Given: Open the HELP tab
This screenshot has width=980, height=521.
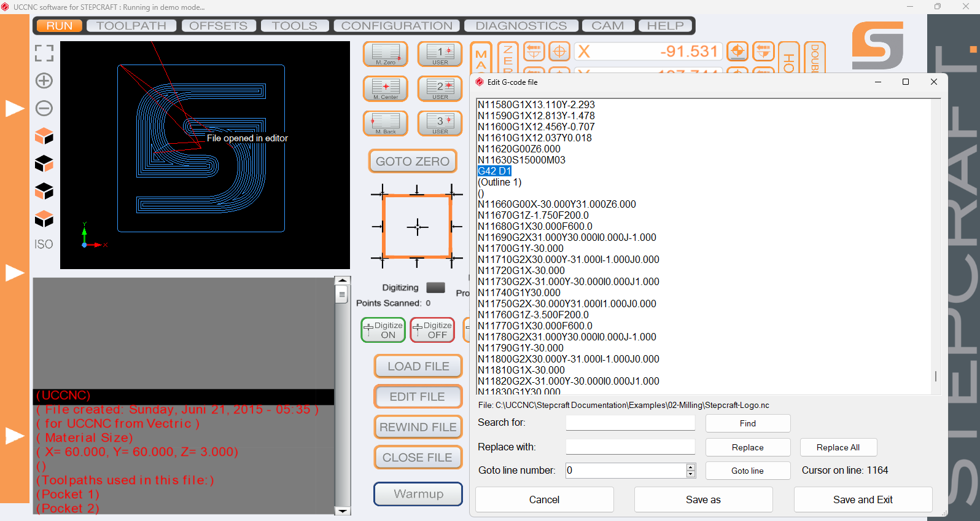Looking at the screenshot, I should pos(666,26).
